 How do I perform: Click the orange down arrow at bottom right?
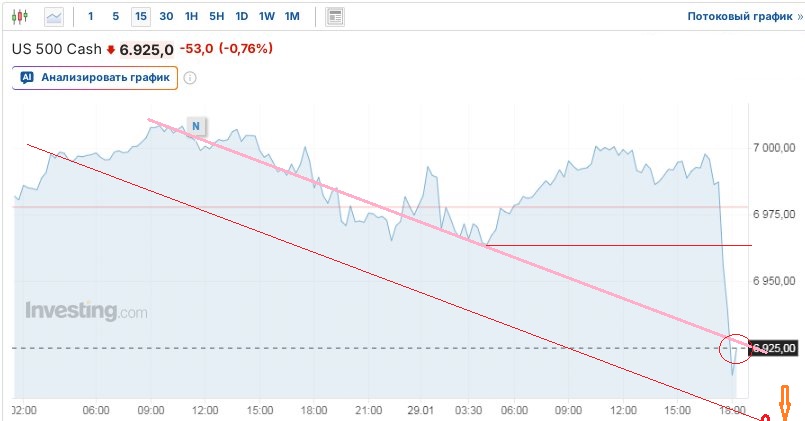786,403
